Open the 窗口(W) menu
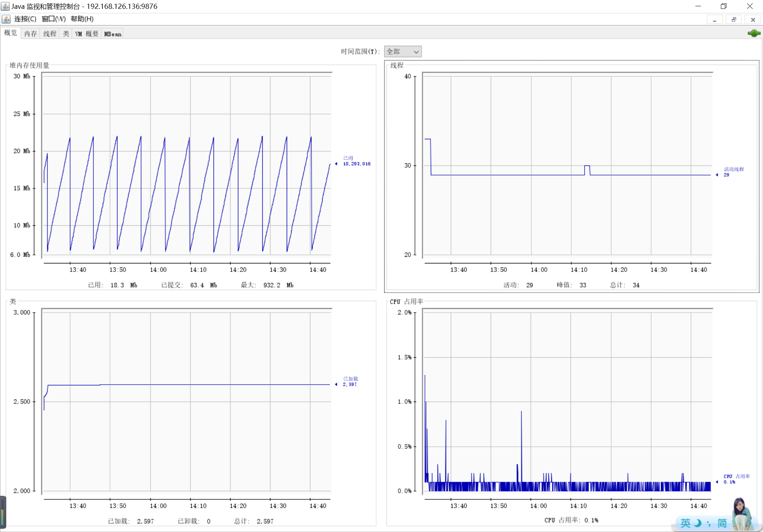This screenshot has height=532, width=763. coord(54,19)
